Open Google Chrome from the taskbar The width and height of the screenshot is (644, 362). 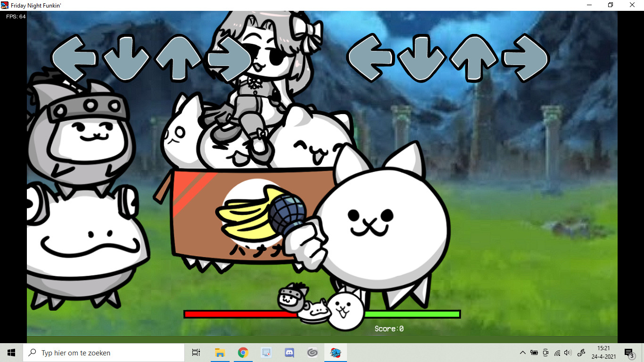[243, 353]
